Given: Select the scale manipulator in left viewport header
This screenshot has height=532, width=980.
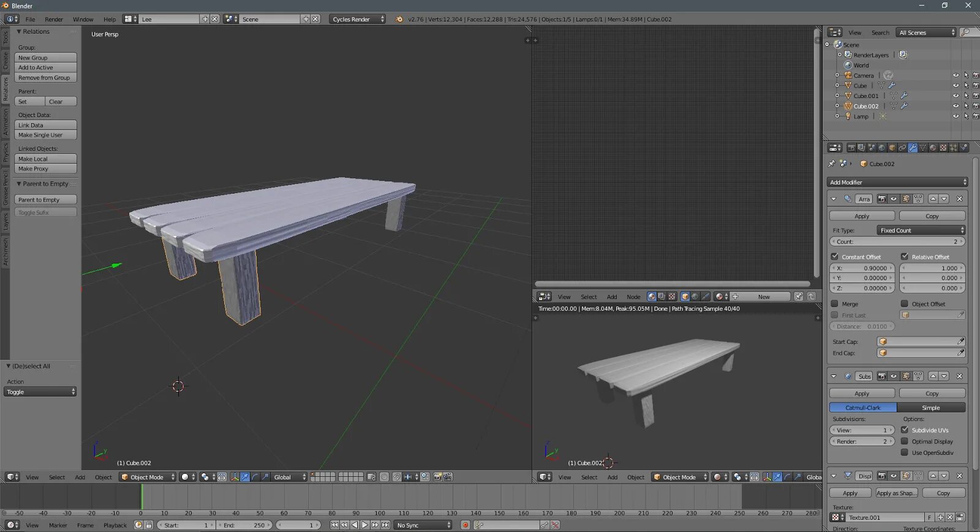Looking at the screenshot, I should 265,477.
